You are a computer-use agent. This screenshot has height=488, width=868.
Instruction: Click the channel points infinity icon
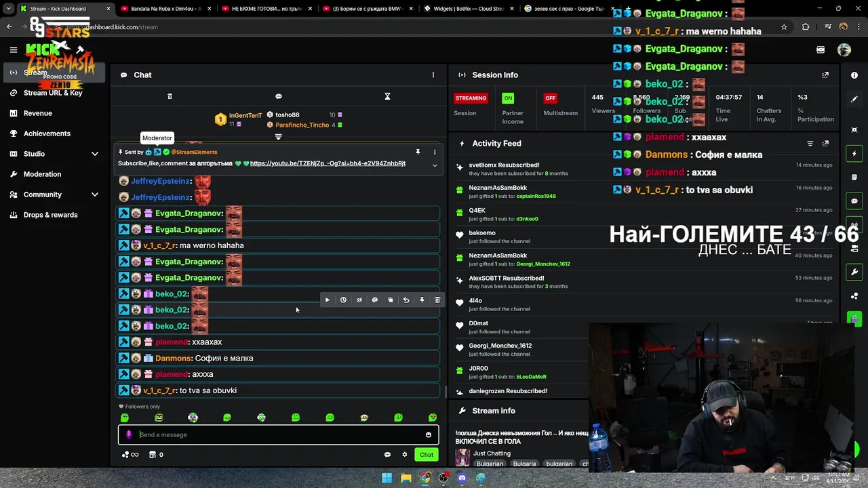pyautogui.click(x=130, y=455)
